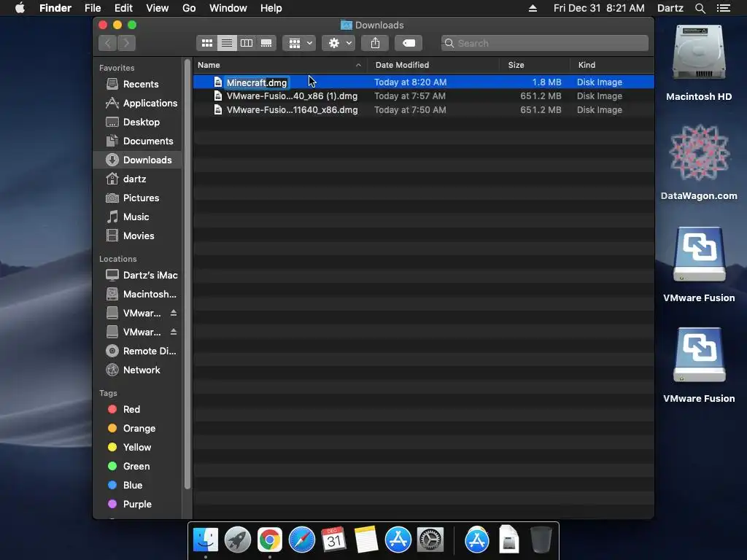This screenshot has width=747, height=560.
Task: Eject the first VMware volume in sidebar
Action: click(174, 313)
